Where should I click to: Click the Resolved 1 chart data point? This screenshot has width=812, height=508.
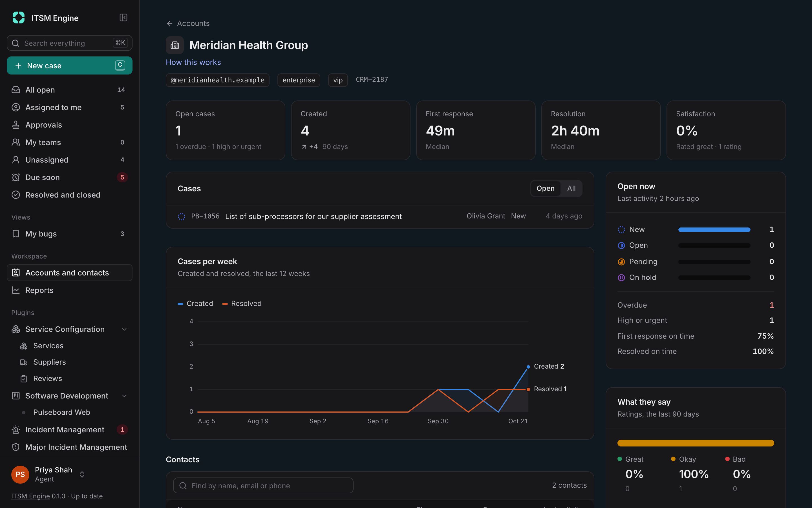pyautogui.click(x=528, y=389)
